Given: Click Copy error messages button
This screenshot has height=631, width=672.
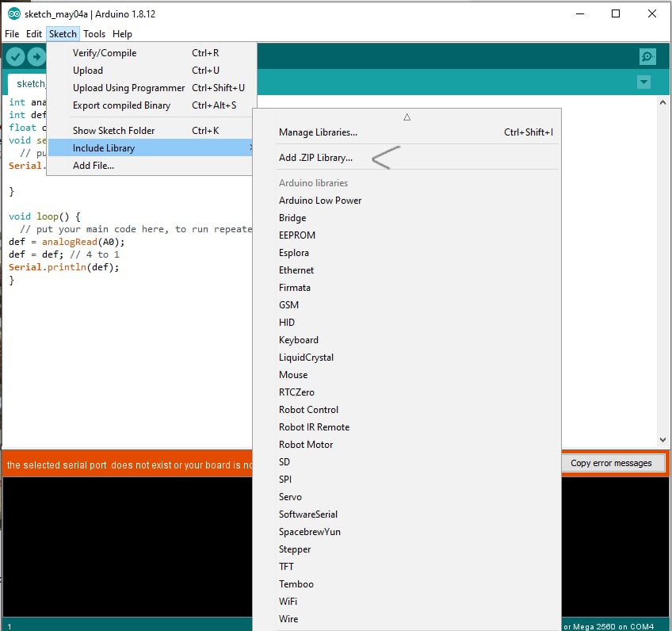Looking at the screenshot, I should [x=611, y=463].
